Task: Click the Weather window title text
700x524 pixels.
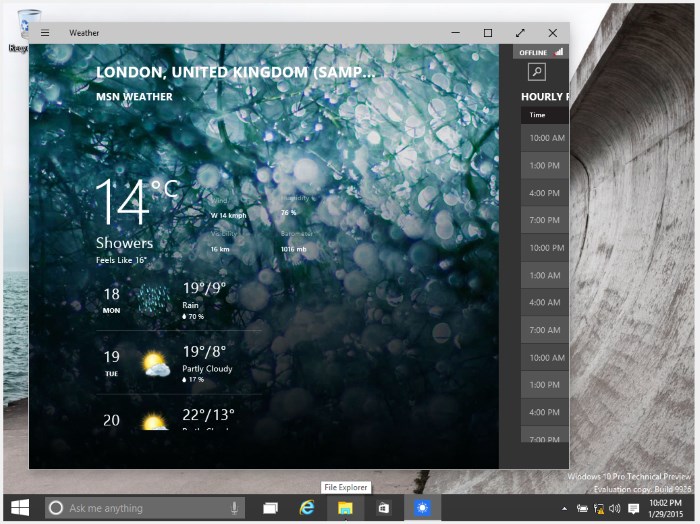Action: (84, 33)
